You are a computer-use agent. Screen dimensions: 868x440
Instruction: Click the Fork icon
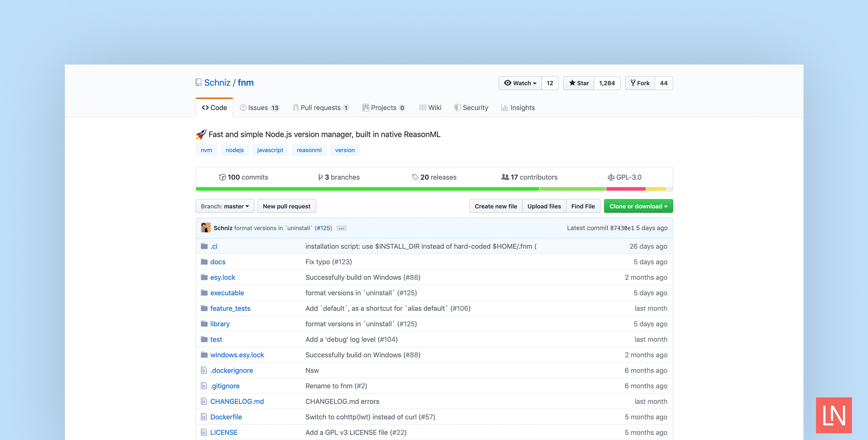(x=633, y=83)
